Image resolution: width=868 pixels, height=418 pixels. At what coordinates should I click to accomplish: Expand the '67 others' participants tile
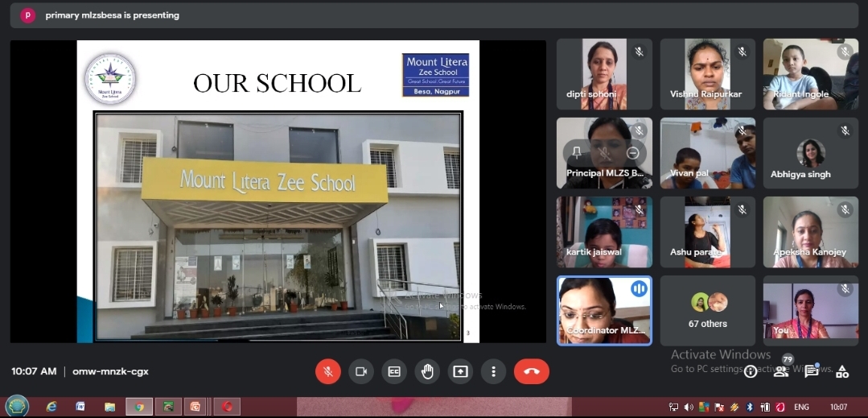click(x=707, y=311)
